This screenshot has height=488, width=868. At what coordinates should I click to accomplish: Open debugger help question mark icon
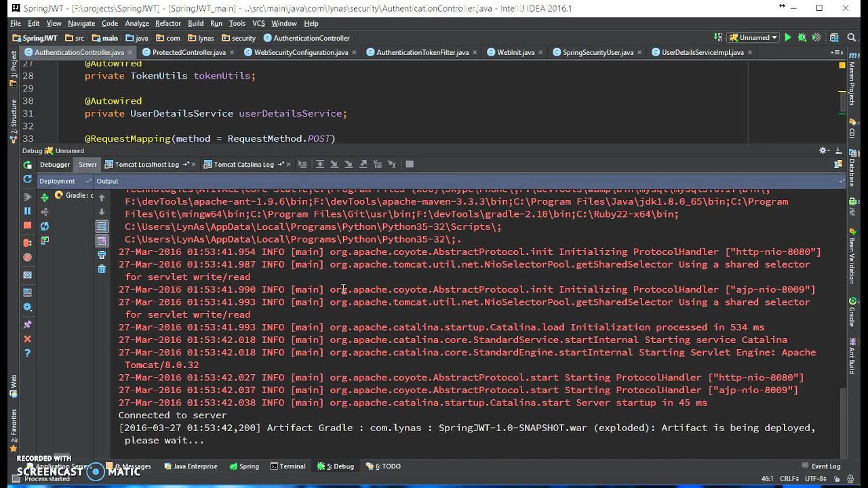(x=27, y=353)
